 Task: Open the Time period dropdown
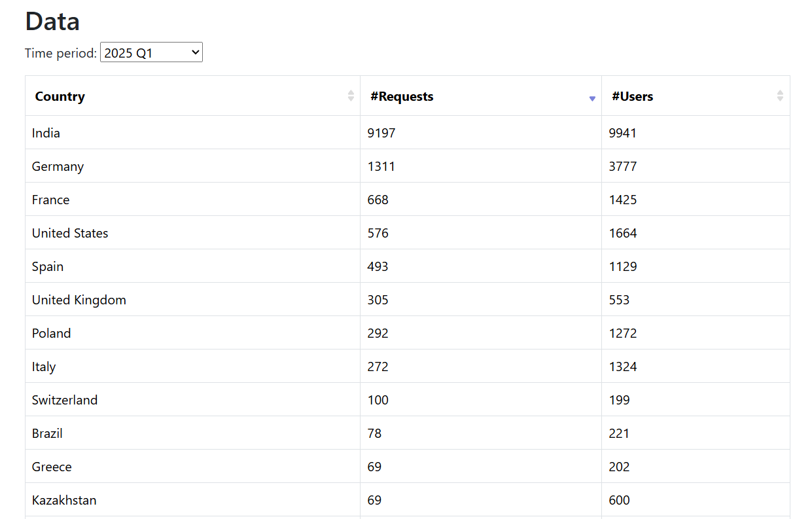151,53
